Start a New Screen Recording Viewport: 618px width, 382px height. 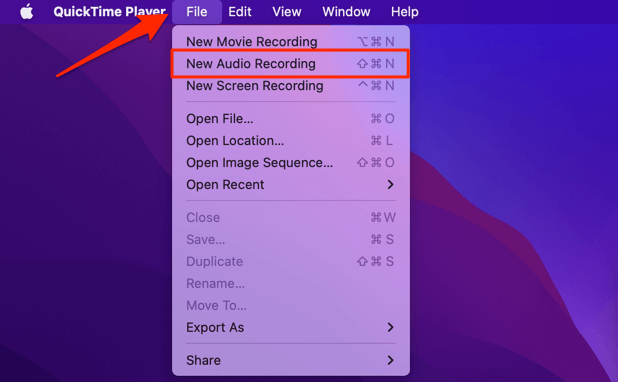pyautogui.click(x=291, y=86)
